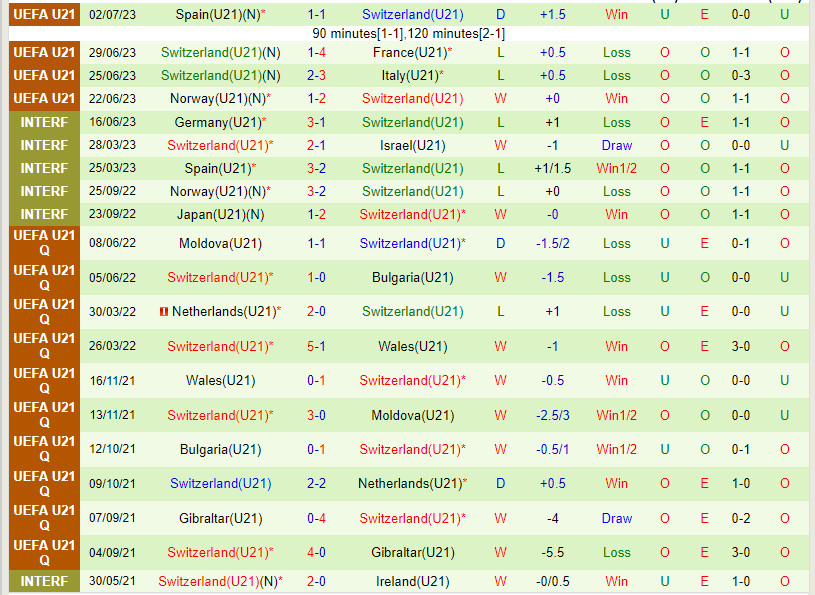Screen dimensions: 815x595
Task: Click the 1-0 score against Bulgaria(U21)
Action: (x=317, y=277)
